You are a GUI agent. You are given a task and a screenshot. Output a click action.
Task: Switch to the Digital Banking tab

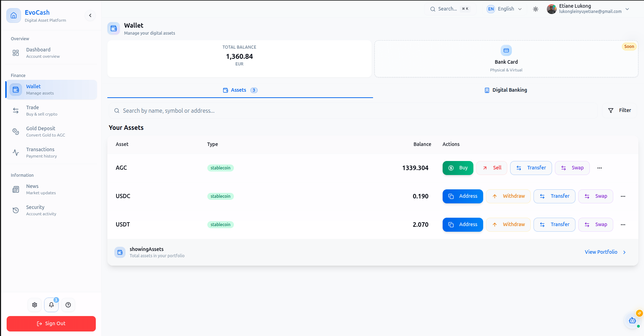tap(506, 90)
